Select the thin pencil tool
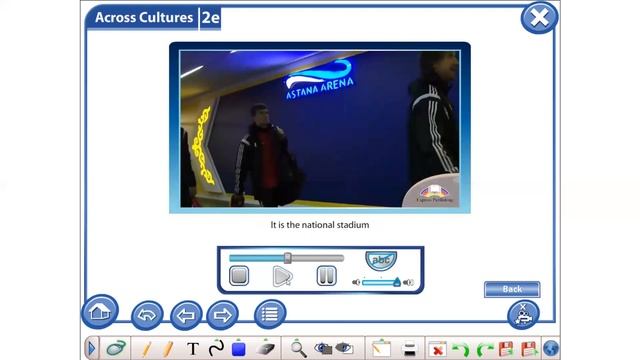This screenshot has width=640, height=360. tap(146, 349)
